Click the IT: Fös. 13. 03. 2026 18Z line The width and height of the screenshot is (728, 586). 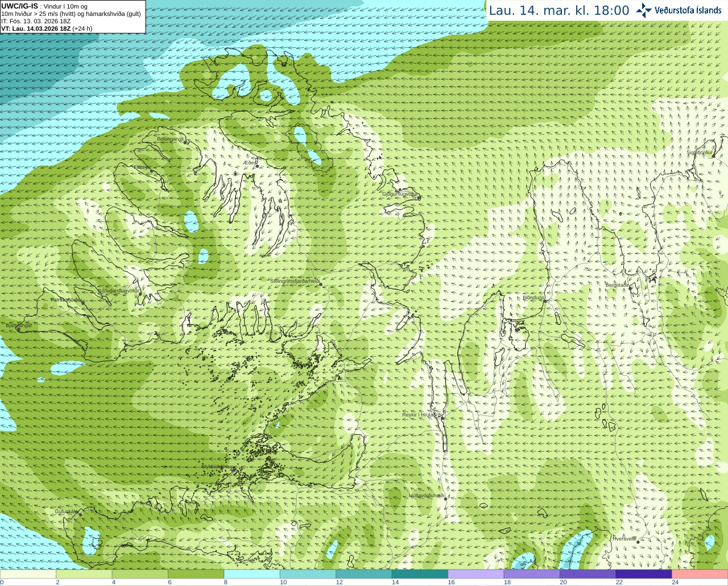coord(36,21)
